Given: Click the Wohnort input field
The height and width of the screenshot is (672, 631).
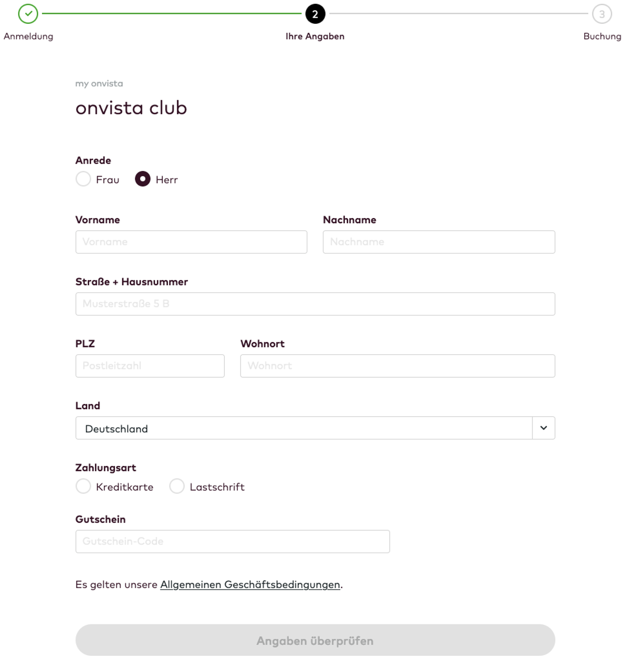Looking at the screenshot, I should tap(398, 366).
